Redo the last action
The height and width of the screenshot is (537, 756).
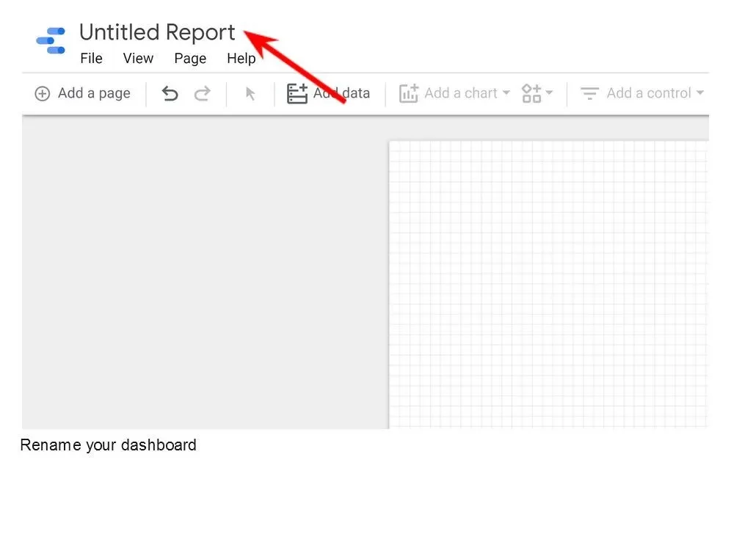(x=202, y=93)
